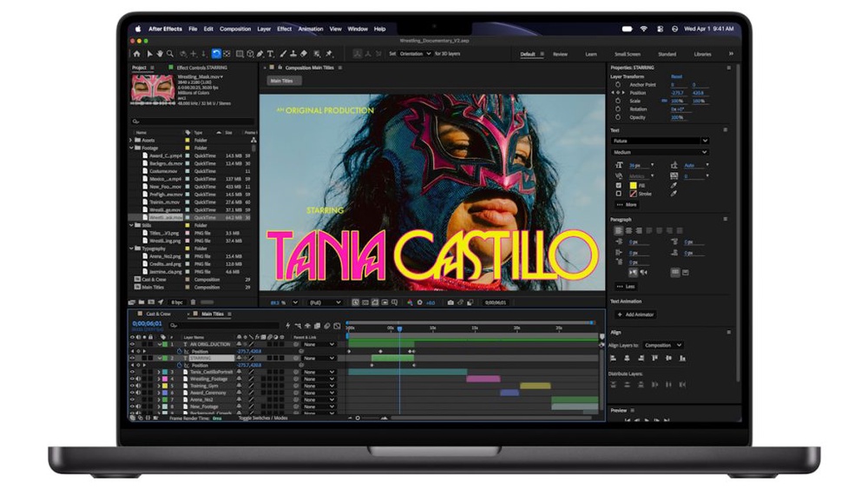Open the Composition menu

pyautogui.click(x=235, y=29)
